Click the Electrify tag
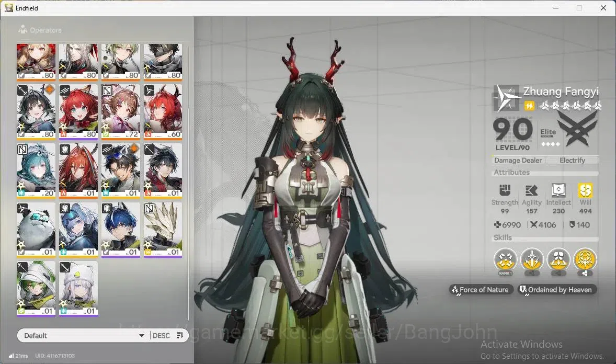 click(572, 161)
